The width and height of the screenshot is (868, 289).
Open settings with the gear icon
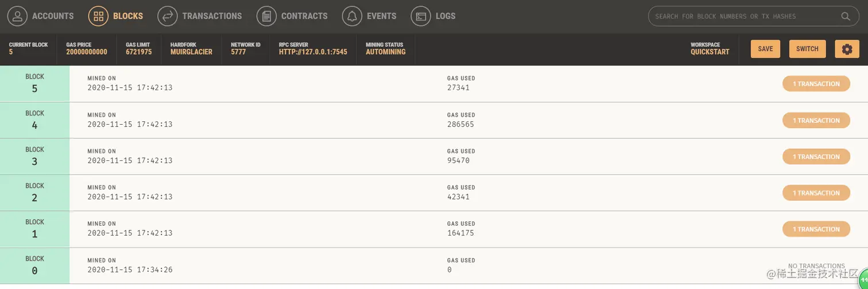click(x=847, y=49)
